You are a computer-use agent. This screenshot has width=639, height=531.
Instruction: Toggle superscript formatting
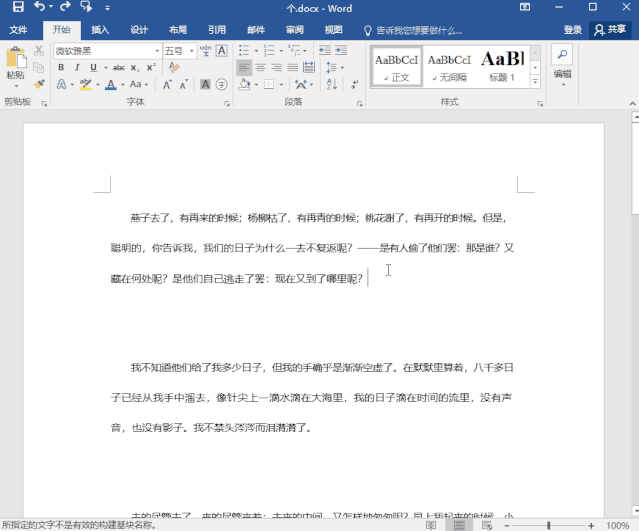[151, 67]
